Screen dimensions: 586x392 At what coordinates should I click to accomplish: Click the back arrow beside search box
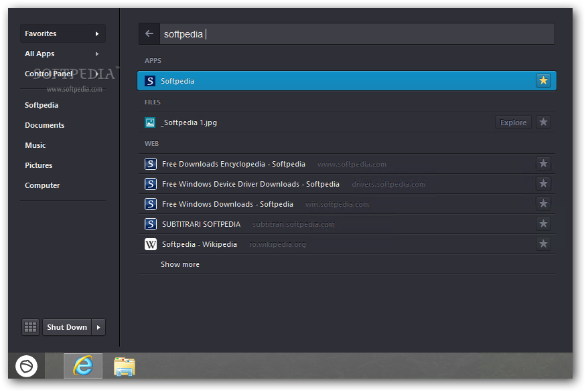[149, 33]
